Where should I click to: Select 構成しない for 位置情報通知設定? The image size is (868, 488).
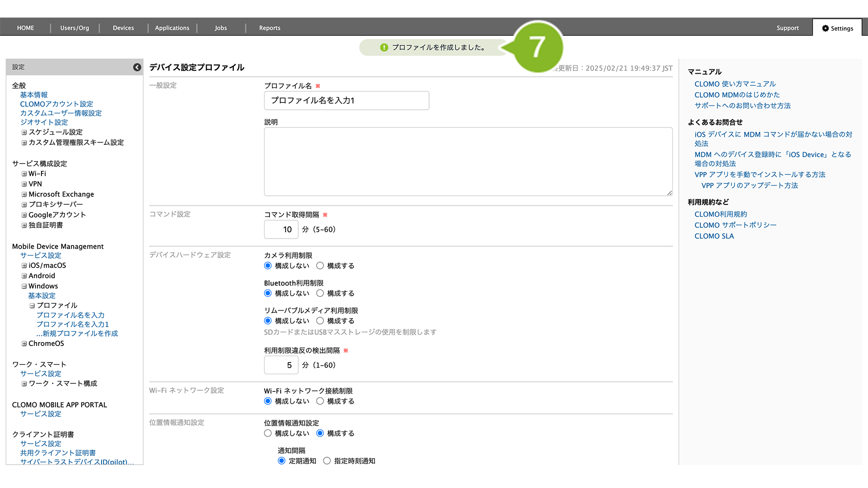(x=268, y=433)
